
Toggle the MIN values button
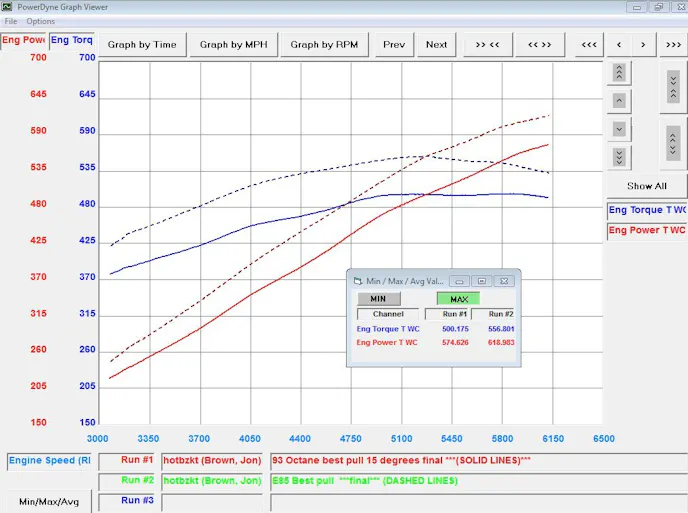tap(378, 299)
